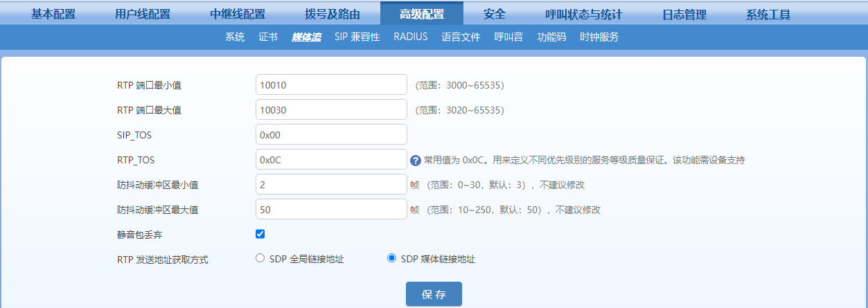868x308 pixels.
Task: Open the 系统工具 main tab
Action: point(768,15)
